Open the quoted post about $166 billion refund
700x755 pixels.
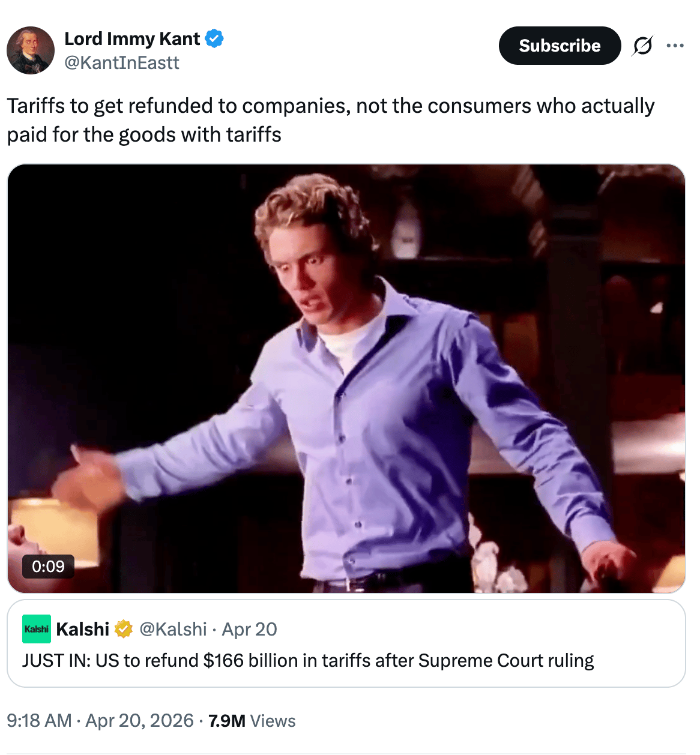(x=308, y=661)
